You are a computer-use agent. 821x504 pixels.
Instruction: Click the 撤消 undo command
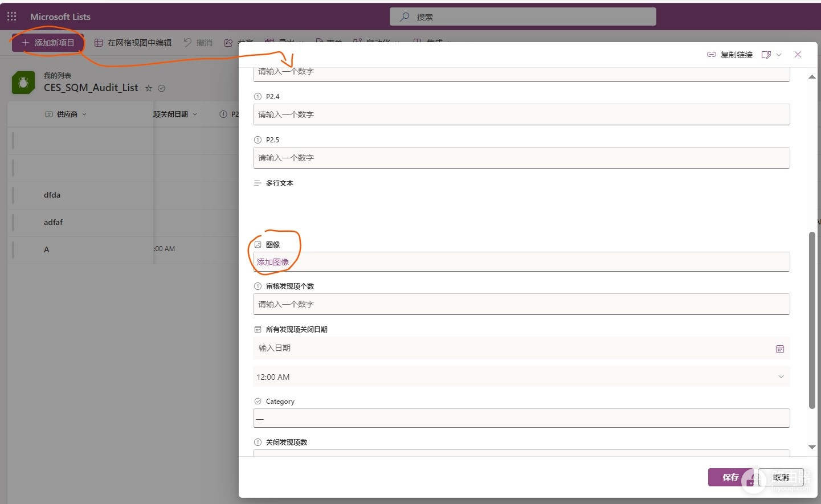(x=198, y=43)
